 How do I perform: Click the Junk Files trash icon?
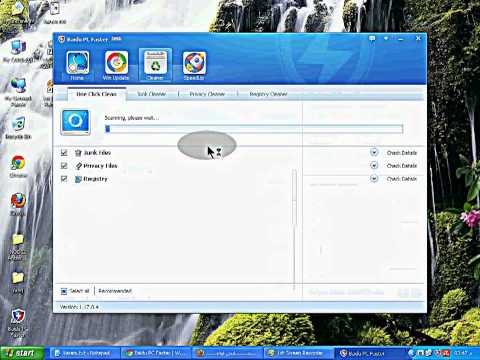click(x=78, y=153)
